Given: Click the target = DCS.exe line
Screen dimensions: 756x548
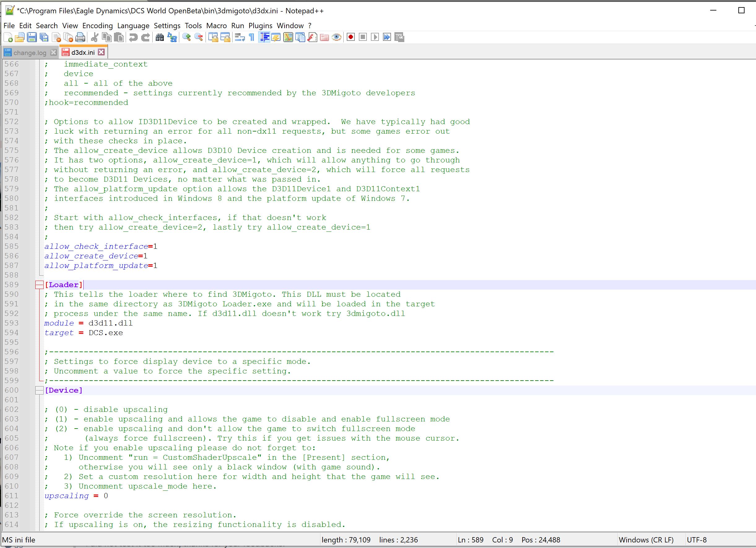Looking at the screenshot, I should (84, 333).
